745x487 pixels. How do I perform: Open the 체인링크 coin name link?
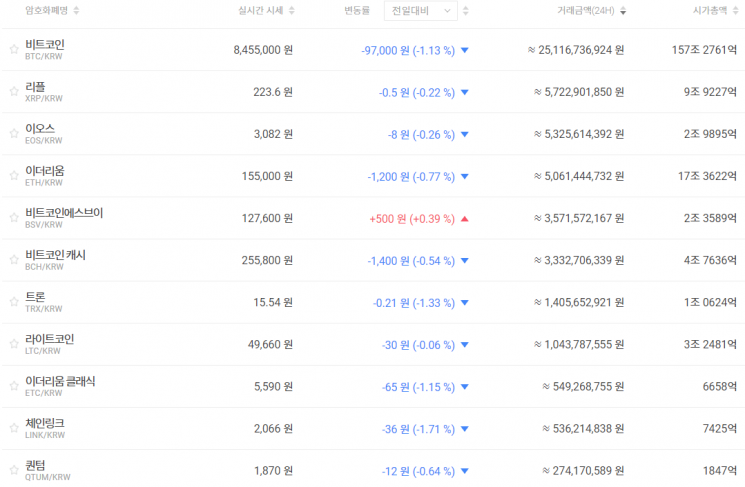(45, 423)
